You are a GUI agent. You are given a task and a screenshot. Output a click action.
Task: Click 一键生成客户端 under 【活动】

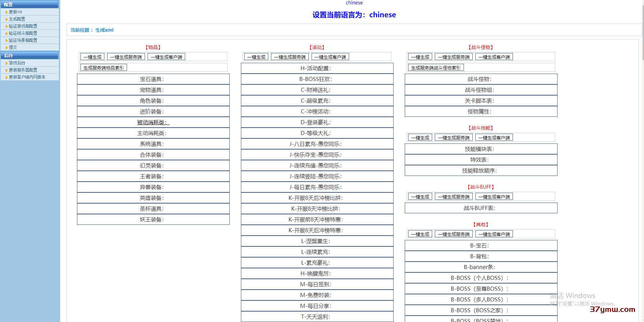(330, 56)
